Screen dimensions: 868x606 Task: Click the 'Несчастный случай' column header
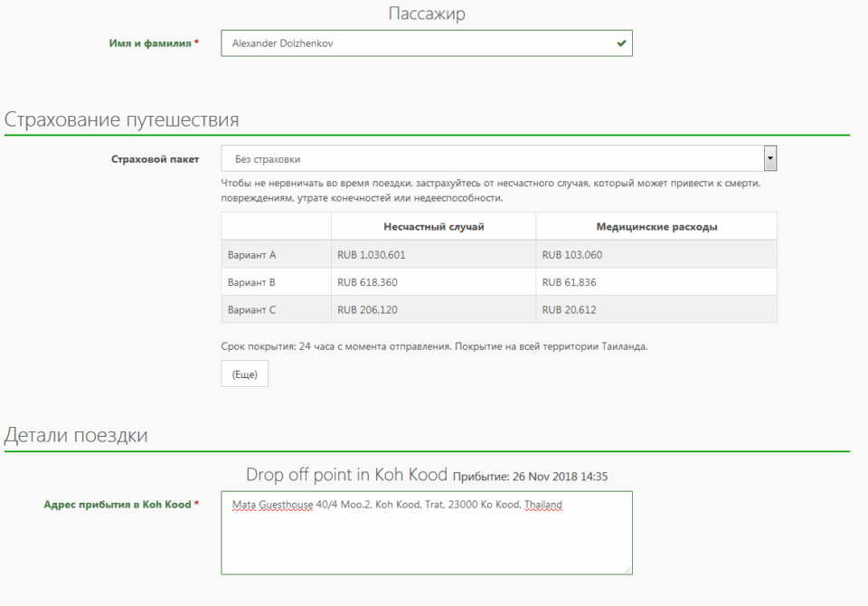click(433, 226)
